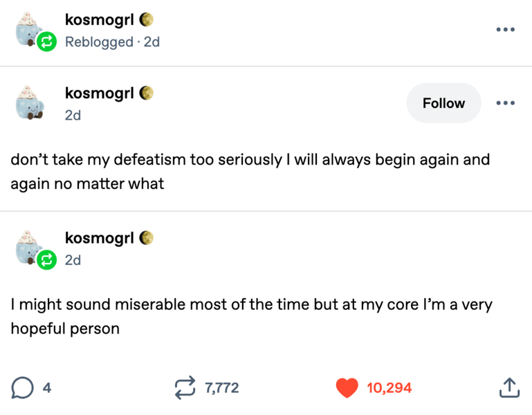Click the original poster's mug avatar
This screenshot has height=415, width=532.
pos(29,104)
